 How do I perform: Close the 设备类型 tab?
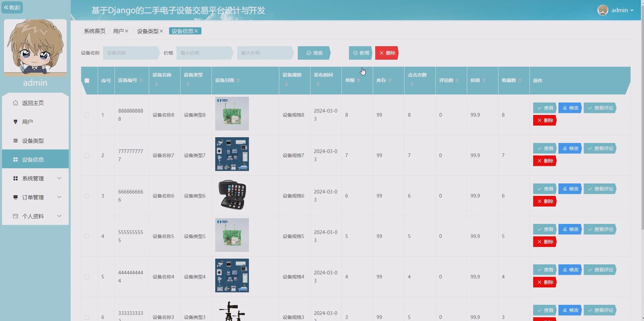161,31
